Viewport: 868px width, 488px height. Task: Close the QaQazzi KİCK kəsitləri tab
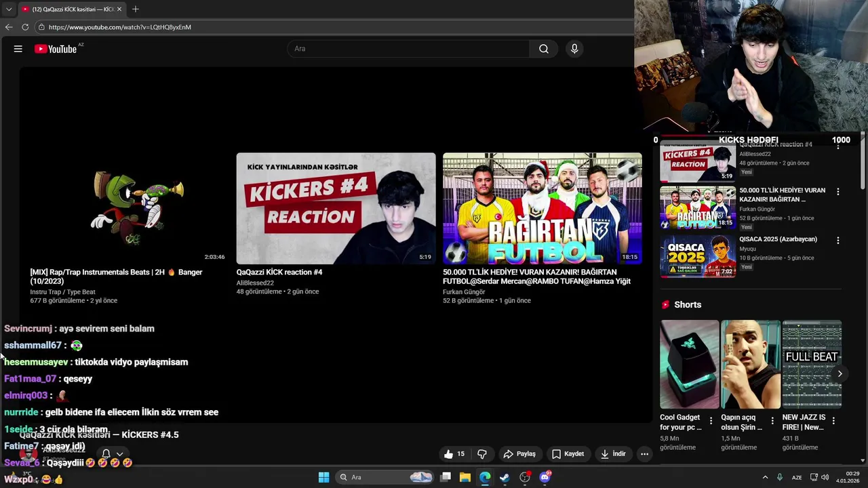[119, 9]
